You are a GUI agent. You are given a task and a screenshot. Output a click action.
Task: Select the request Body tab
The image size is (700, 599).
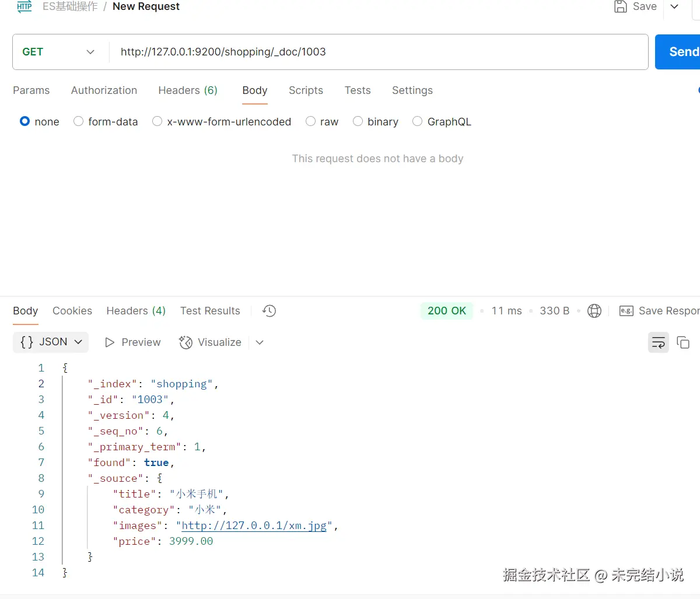(255, 90)
